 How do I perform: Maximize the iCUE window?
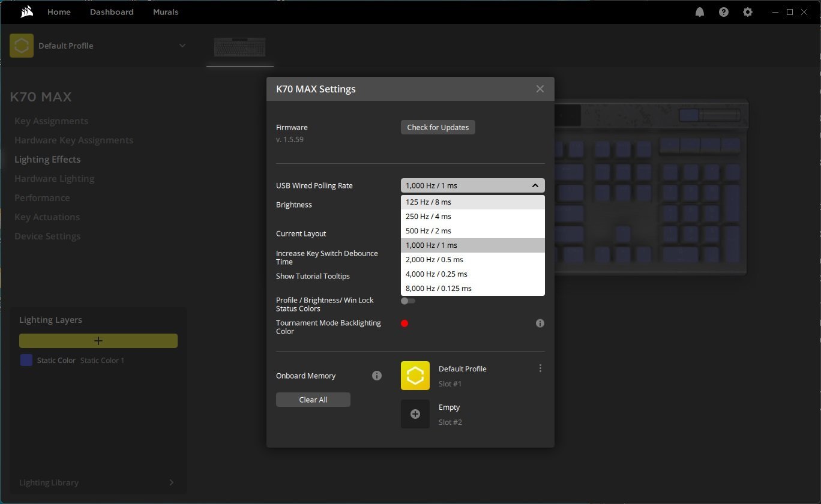(x=790, y=12)
